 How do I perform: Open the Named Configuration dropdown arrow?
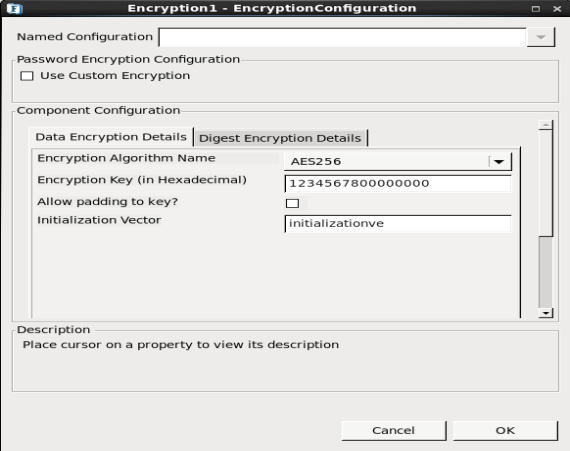click(541, 37)
